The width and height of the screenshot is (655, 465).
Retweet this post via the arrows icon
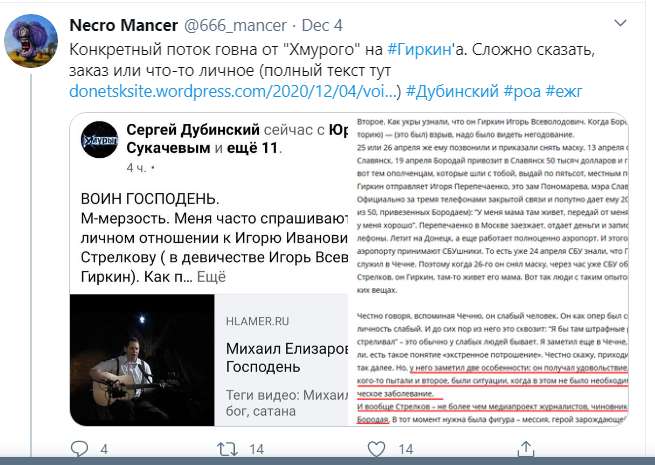click(x=227, y=450)
